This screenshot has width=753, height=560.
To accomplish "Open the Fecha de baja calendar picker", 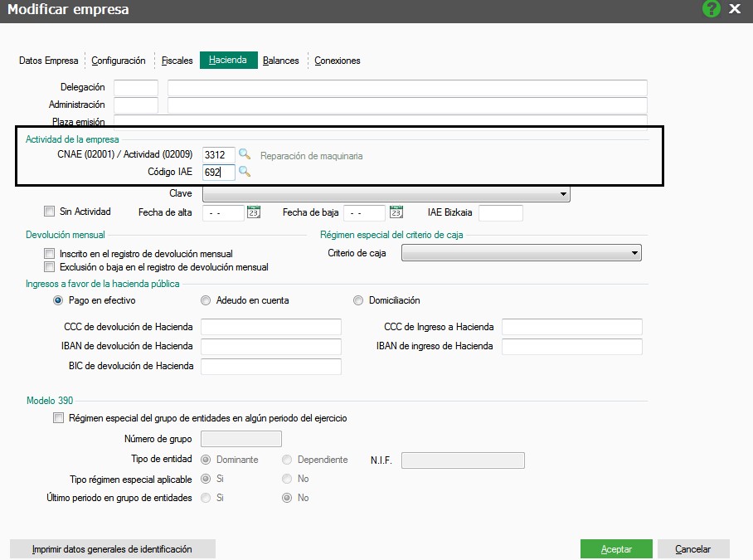I will [396, 212].
